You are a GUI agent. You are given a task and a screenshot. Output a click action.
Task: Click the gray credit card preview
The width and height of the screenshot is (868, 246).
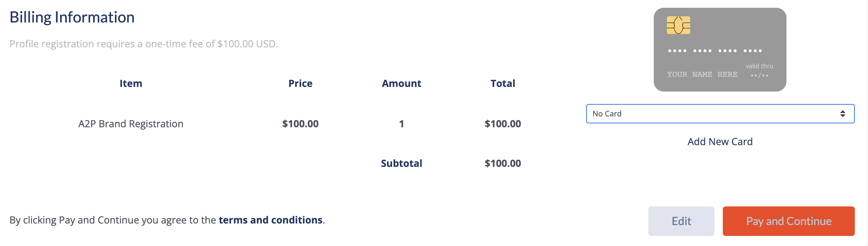pyautogui.click(x=720, y=50)
